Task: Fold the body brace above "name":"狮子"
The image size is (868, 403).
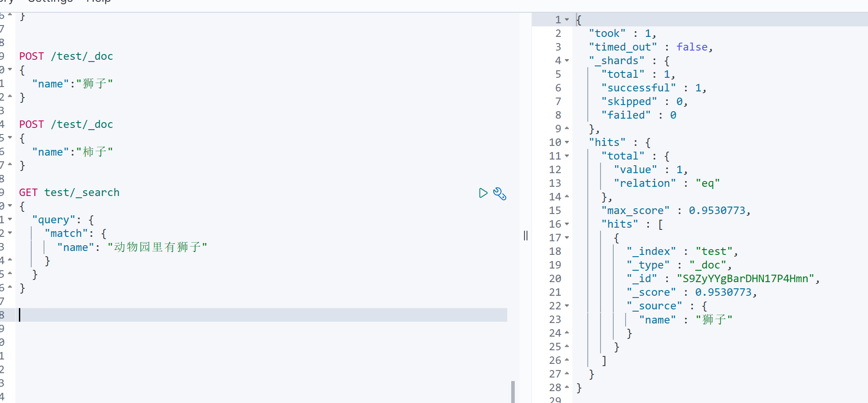Action: (x=10, y=69)
